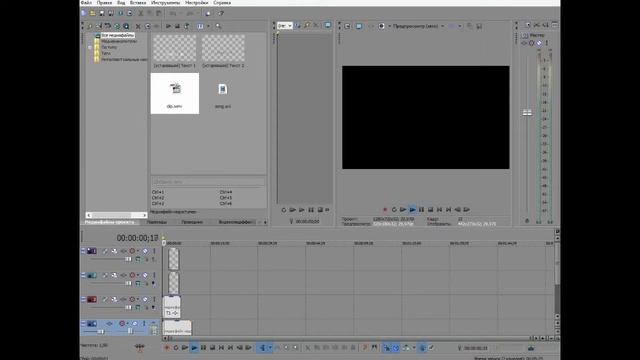640x360 pixels.
Task: Click save snapshot to file icon in preview
Action: tap(479, 26)
